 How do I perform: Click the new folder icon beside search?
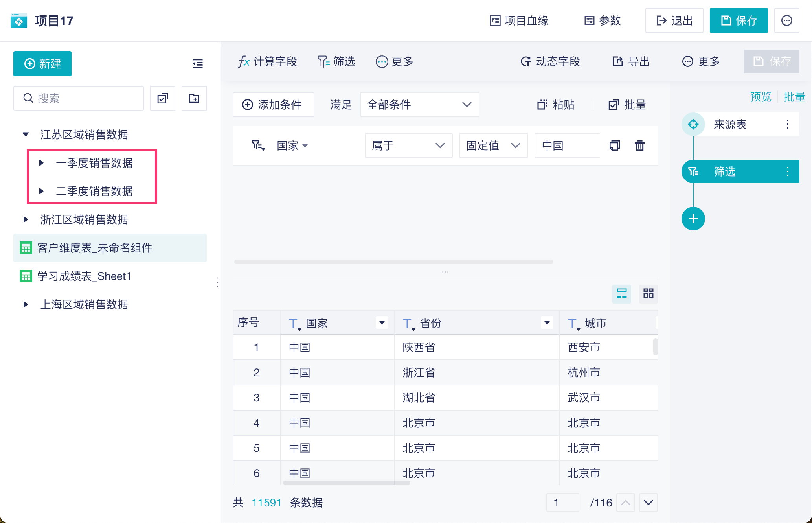194,98
